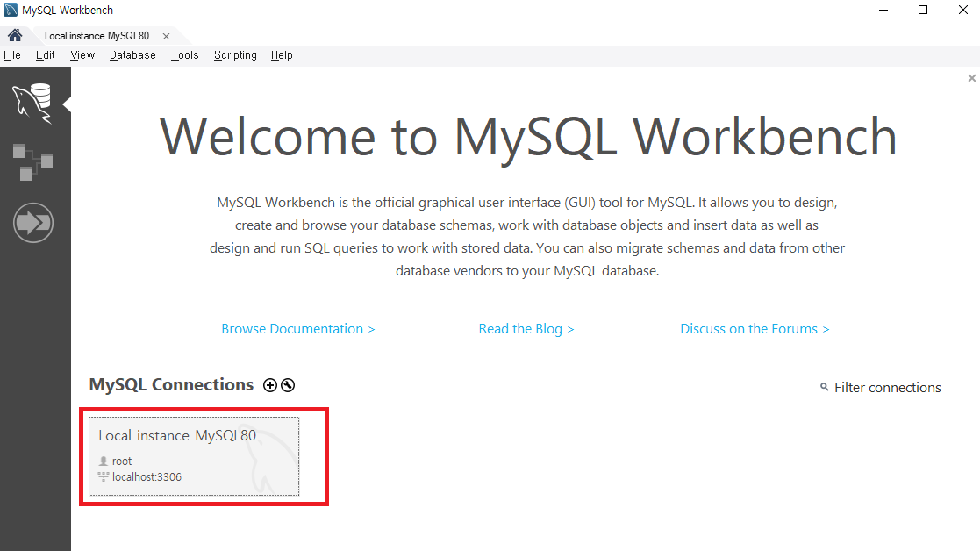This screenshot has width=980, height=551.
Task: Open the Help menu
Action: [282, 55]
